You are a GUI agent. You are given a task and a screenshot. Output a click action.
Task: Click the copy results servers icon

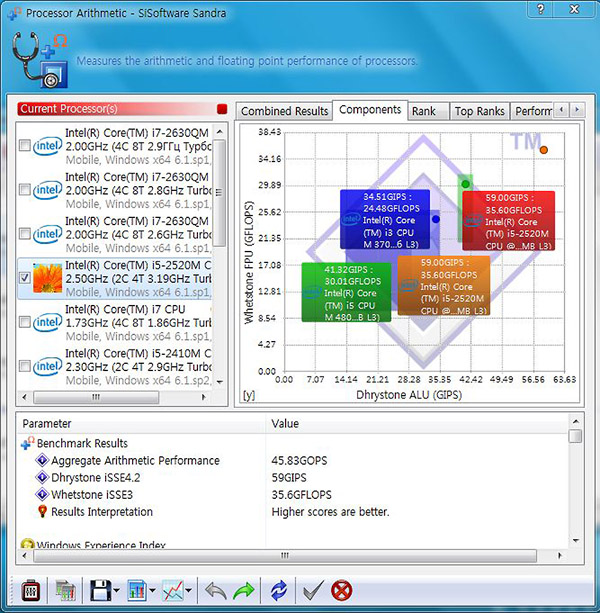pyautogui.click(x=65, y=590)
